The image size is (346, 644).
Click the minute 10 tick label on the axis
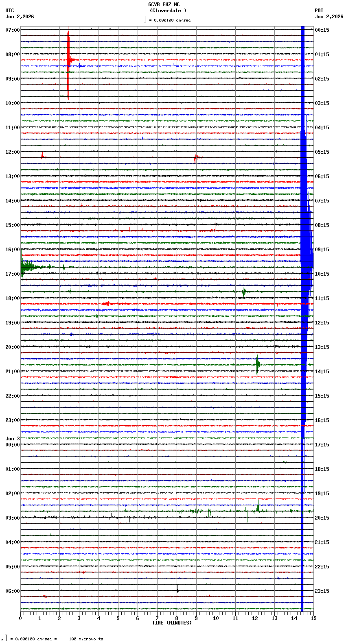point(216,618)
